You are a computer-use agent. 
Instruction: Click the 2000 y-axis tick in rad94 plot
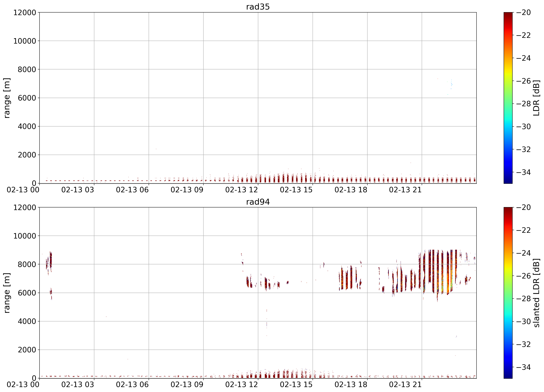tap(27, 350)
